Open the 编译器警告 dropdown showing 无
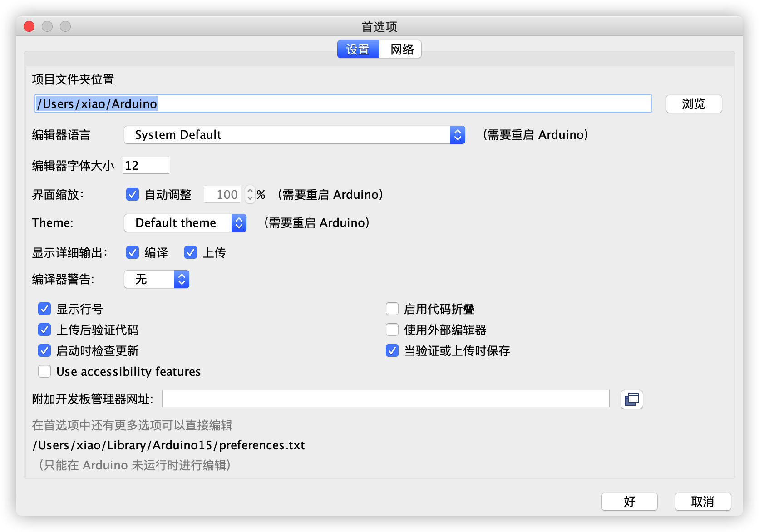This screenshot has width=759, height=532. pyautogui.click(x=157, y=279)
